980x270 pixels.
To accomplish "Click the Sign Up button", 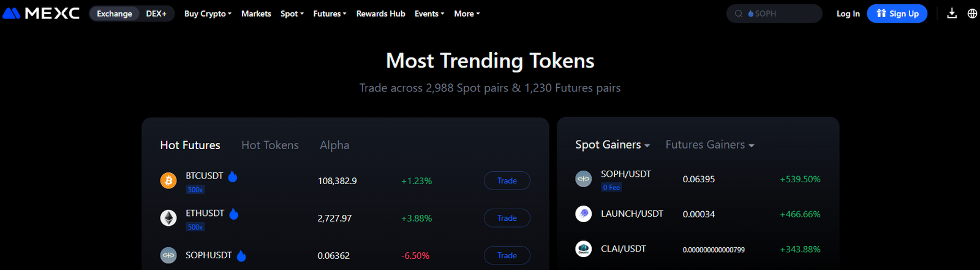I will coord(897,13).
